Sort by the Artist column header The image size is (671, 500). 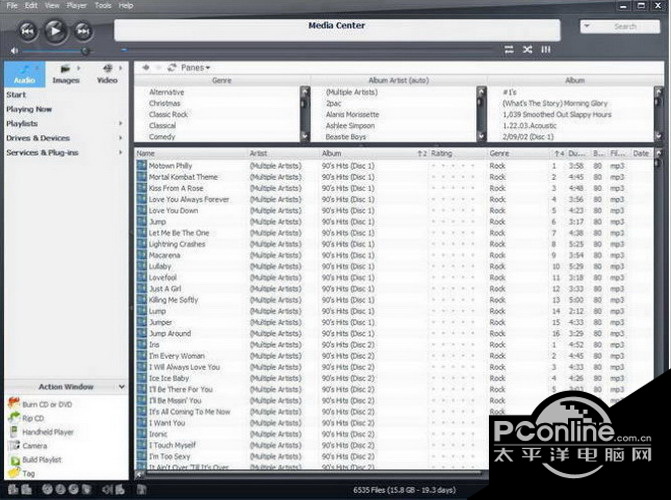point(284,153)
